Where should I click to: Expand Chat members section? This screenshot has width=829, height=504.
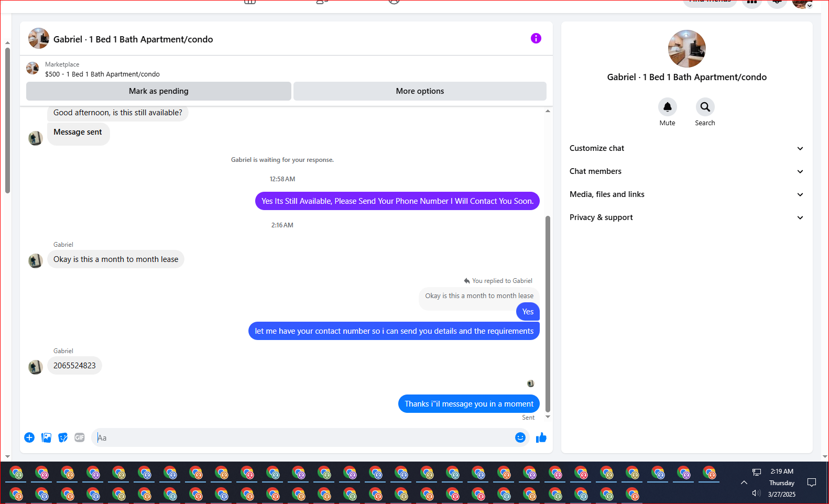point(686,171)
